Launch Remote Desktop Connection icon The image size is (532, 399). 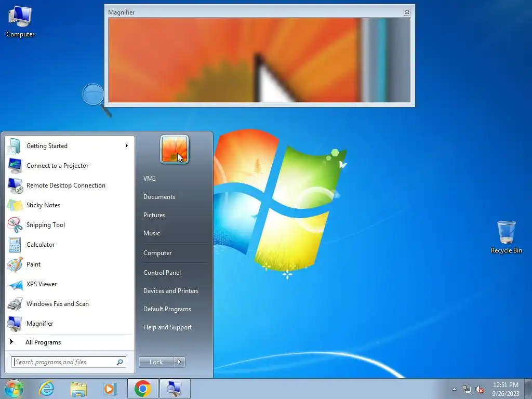point(15,185)
